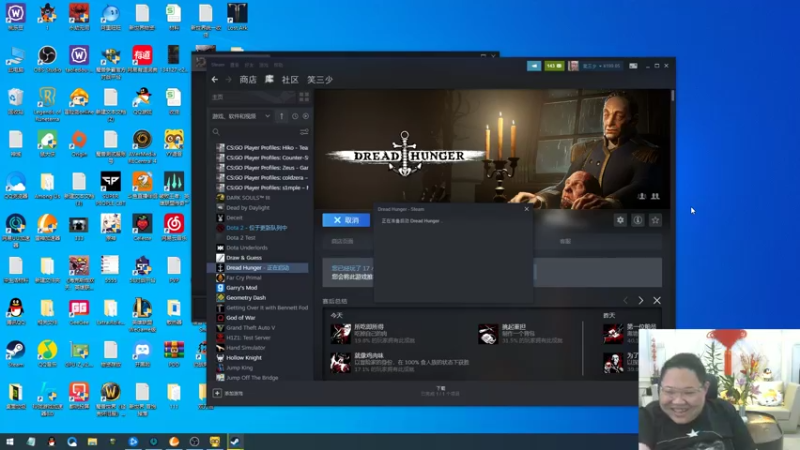800x450 pixels.
Task: Open File Explorer from the taskbar
Action: [x=92, y=442]
